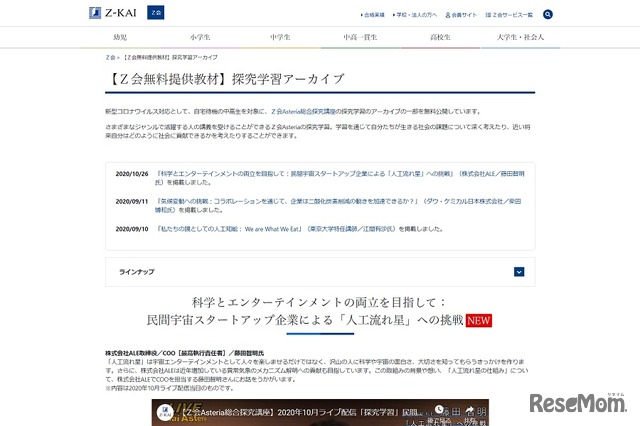640x426 pixels.
Task: Open Z会サービス一覧 link
Action: click(509, 15)
